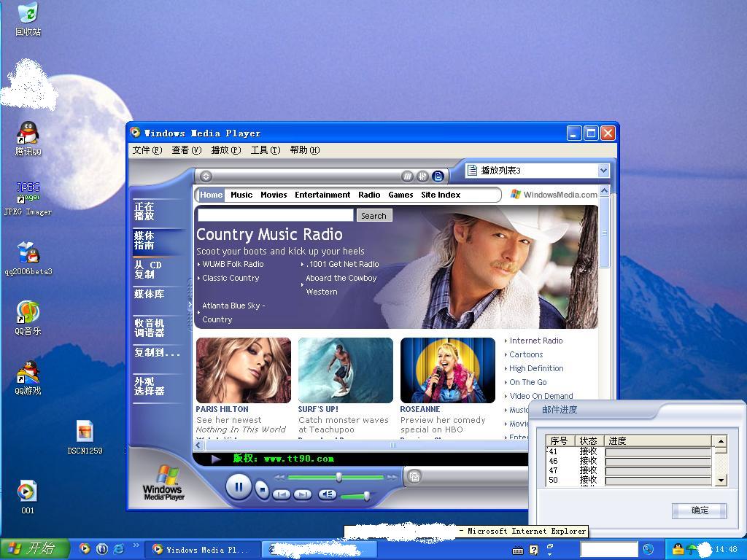Screen dimensions: 747x560
Task: Open the Internet Radio link
Action: point(536,341)
